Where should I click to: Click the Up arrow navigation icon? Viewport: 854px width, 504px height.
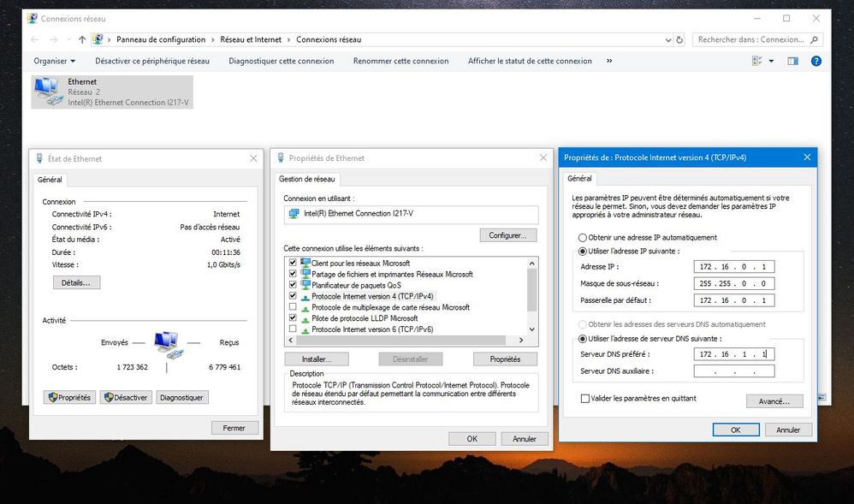click(82, 39)
